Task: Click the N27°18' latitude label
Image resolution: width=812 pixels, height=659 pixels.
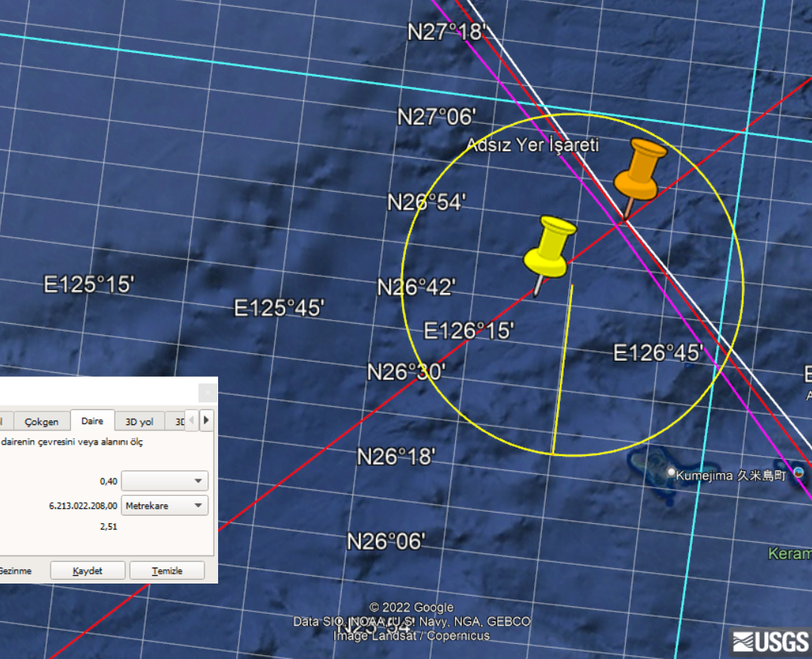Action: (447, 32)
